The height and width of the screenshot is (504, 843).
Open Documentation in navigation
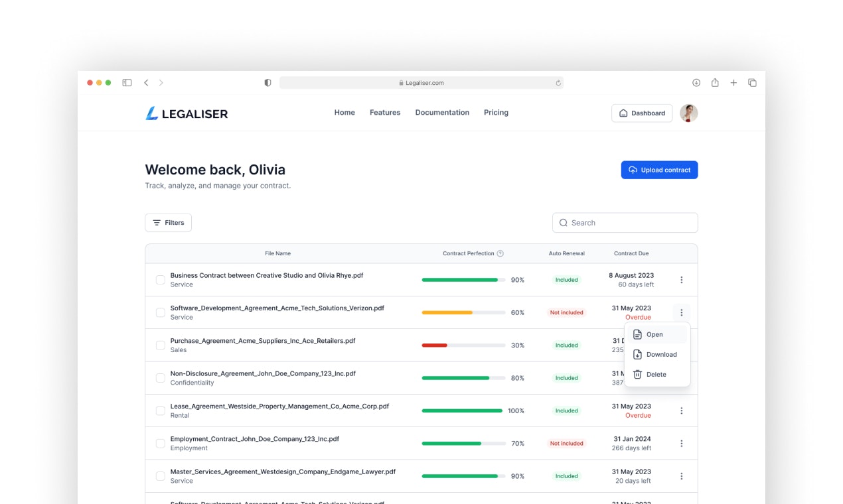[442, 113]
